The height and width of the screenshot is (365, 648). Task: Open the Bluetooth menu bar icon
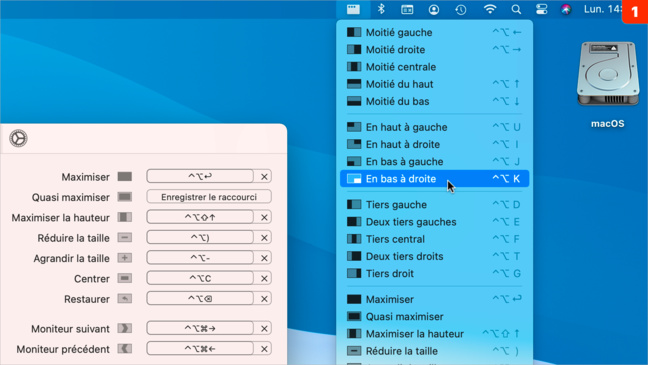pos(381,9)
